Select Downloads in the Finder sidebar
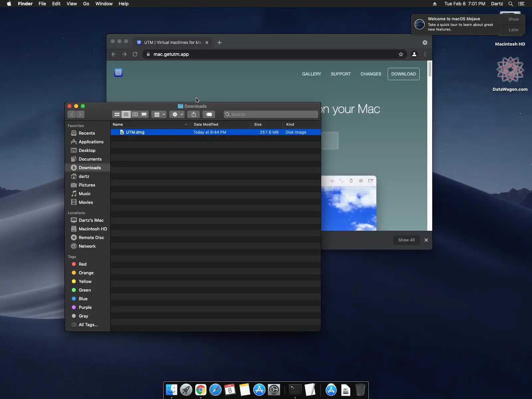 (x=87, y=168)
